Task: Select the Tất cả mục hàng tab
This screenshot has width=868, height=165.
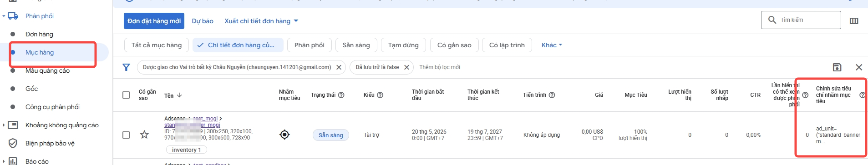Action: click(x=157, y=45)
